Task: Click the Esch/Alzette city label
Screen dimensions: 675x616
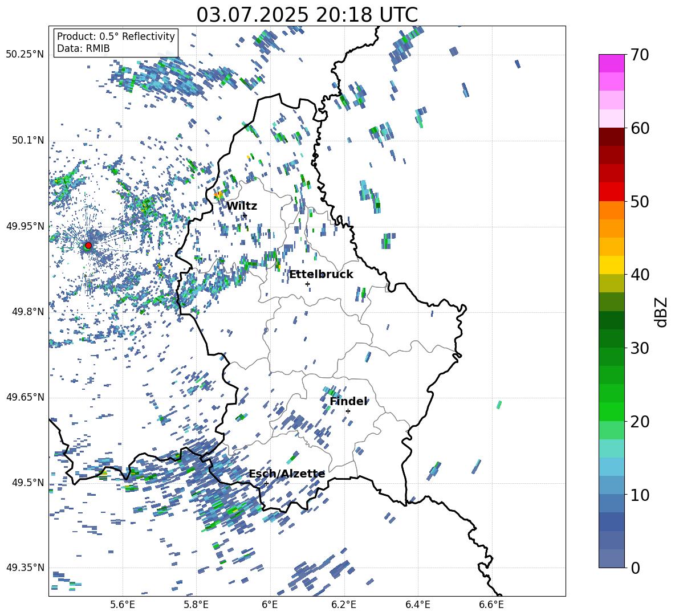Action: (x=287, y=474)
